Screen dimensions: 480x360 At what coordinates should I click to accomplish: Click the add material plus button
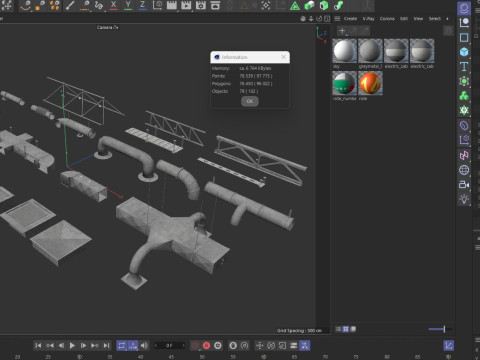tap(342, 31)
